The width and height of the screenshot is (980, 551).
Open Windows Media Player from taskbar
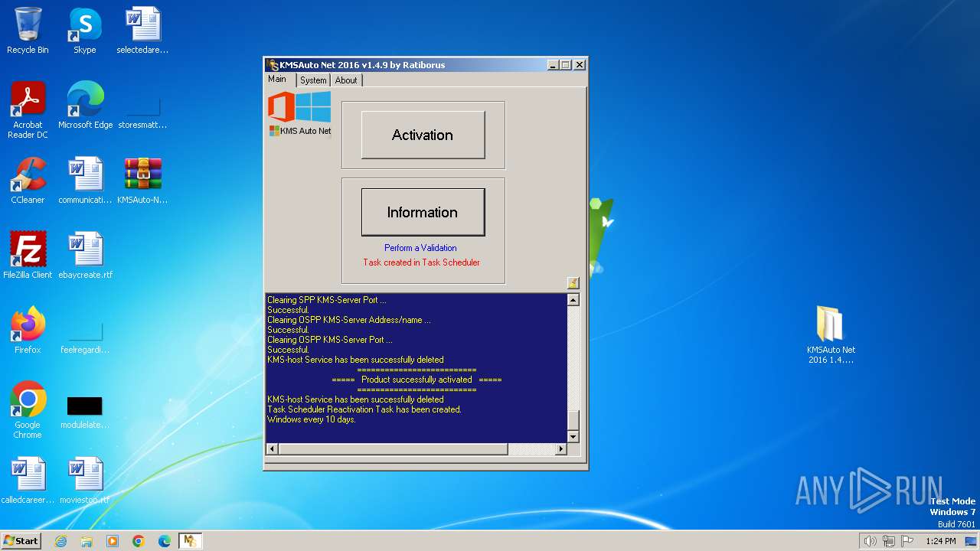click(113, 541)
